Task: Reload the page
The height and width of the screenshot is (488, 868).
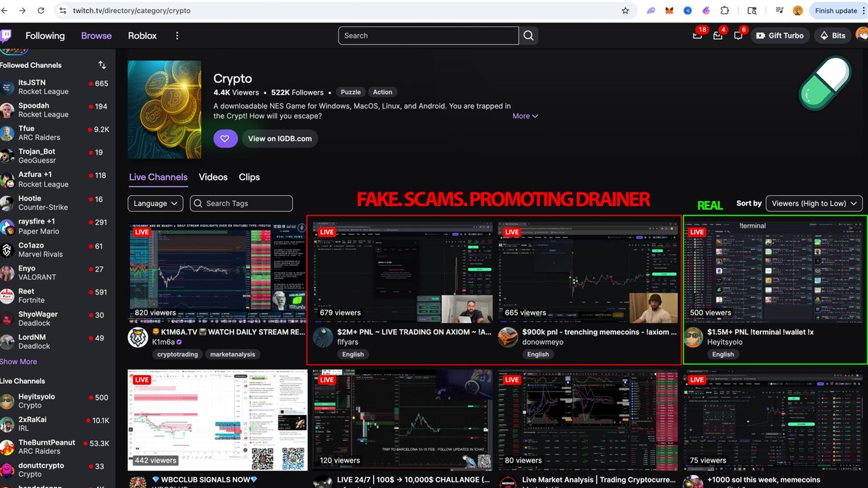Action: pos(41,11)
